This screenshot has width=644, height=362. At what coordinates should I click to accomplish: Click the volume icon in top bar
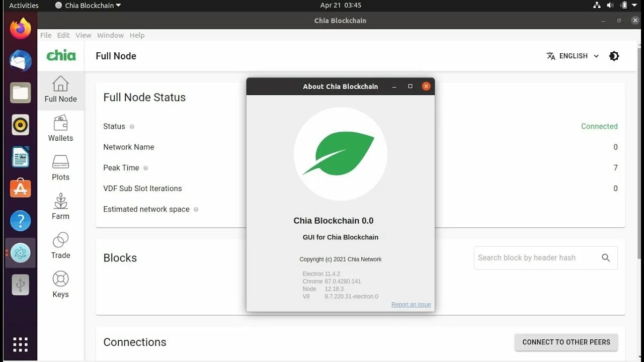[610, 6]
